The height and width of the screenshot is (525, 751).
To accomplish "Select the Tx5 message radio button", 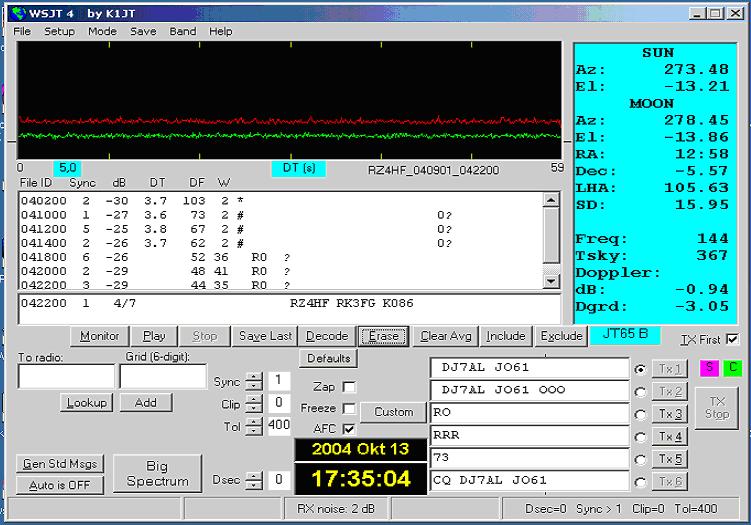I will pos(640,459).
